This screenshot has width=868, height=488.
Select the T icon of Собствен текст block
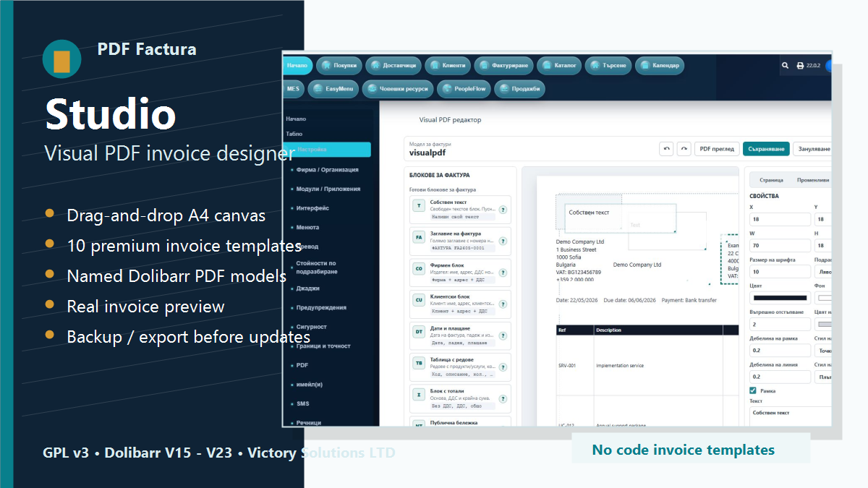coord(418,205)
